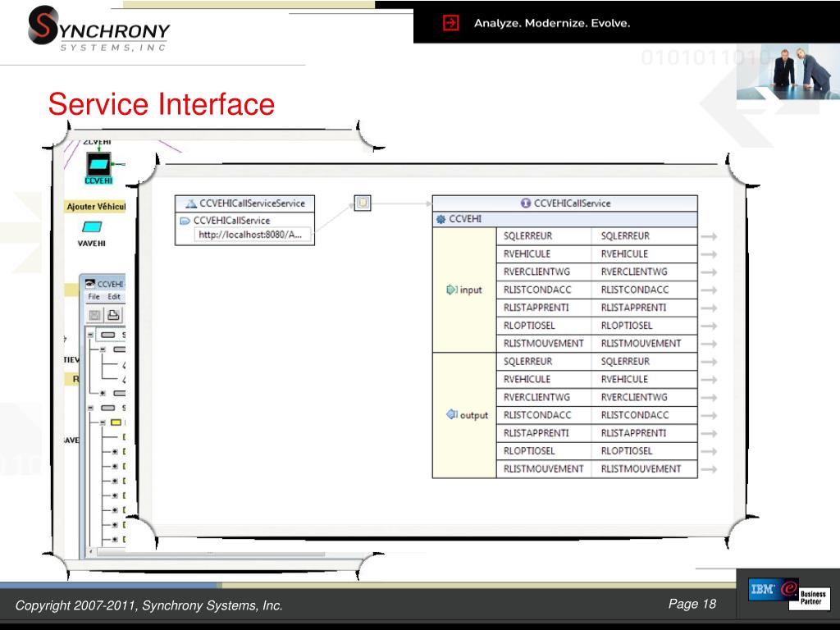Collapse the topmost root node in CCVEHI tree
Viewport: 840px width, 630px height.
[x=90, y=335]
